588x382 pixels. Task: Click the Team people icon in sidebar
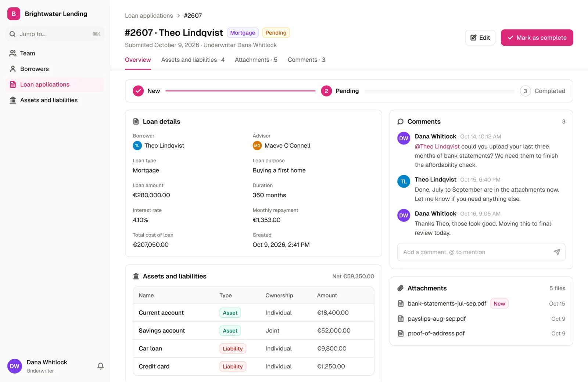[x=13, y=53]
